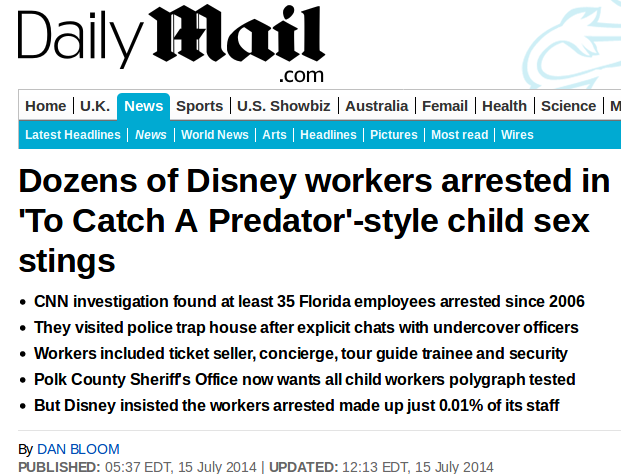Switch to U.S. Showbiz tab
The image size is (621, 474).
click(x=284, y=106)
